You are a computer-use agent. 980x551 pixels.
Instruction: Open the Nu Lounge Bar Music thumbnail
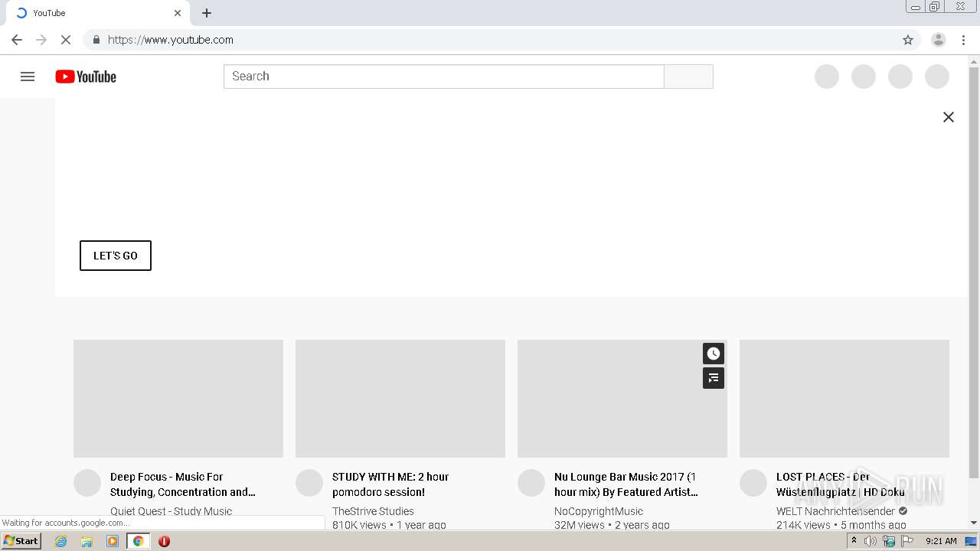[622, 399]
